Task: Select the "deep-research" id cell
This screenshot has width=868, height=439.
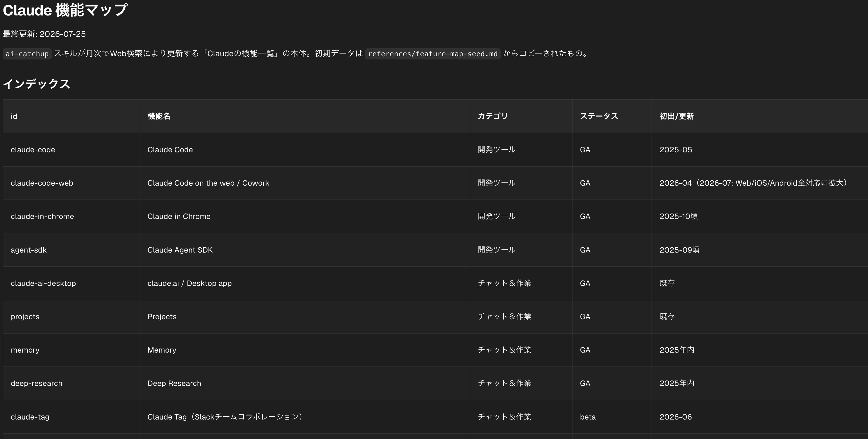Action: coord(36,383)
